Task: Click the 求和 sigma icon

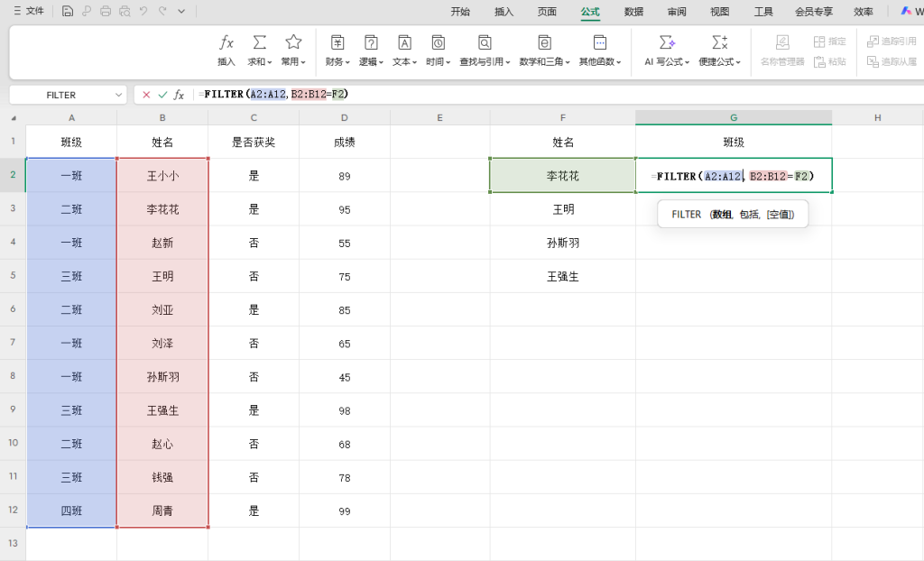Action: pos(260,42)
